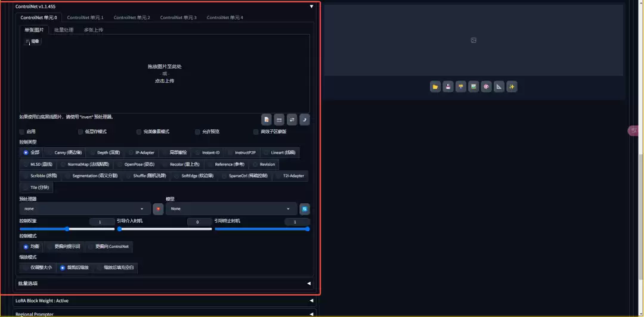
Task: Expand the LoRA Block Weight section
Action: 165,300
